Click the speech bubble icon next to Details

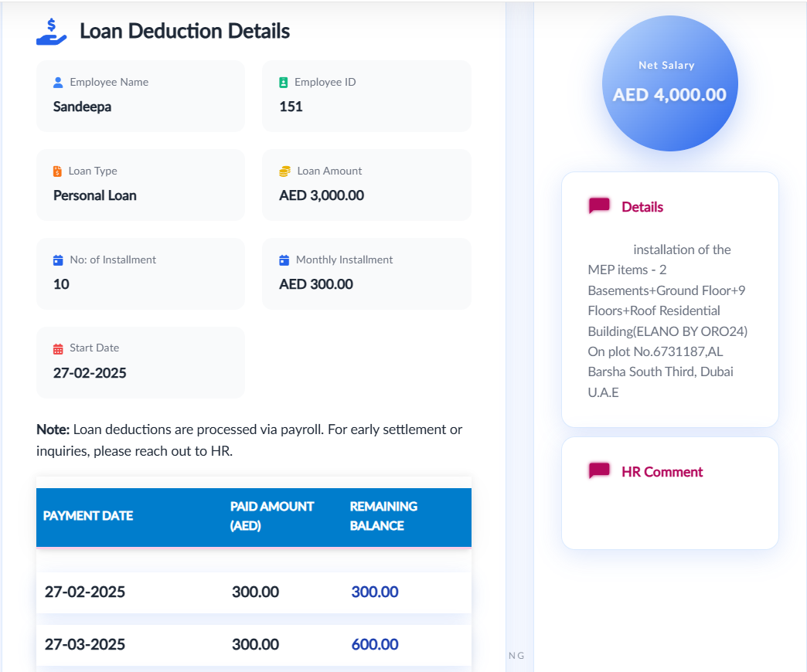(x=599, y=206)
